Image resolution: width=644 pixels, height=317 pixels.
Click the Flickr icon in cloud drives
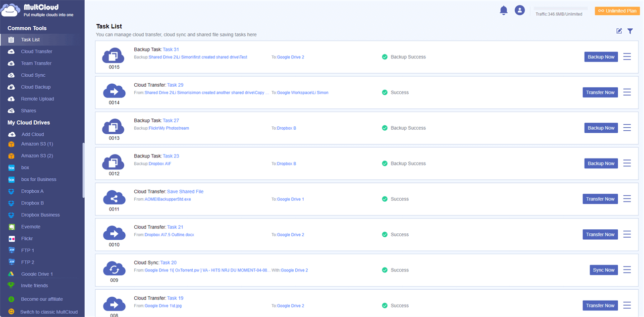click(11, 239)
